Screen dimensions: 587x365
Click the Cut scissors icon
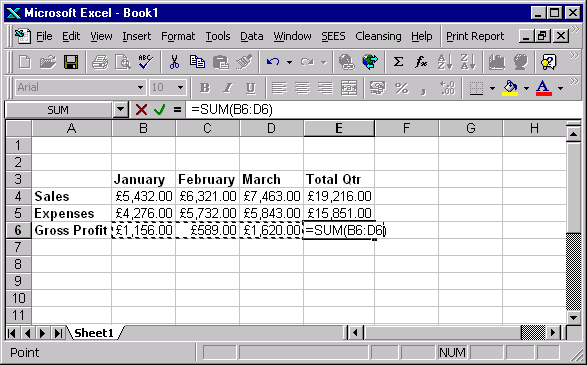tap(174, 62)
